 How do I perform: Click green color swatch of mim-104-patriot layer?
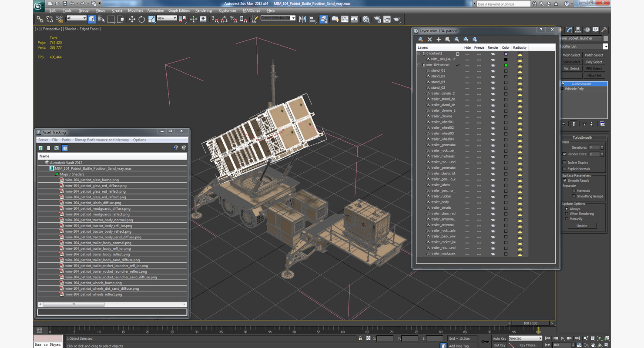coord(506,65)
